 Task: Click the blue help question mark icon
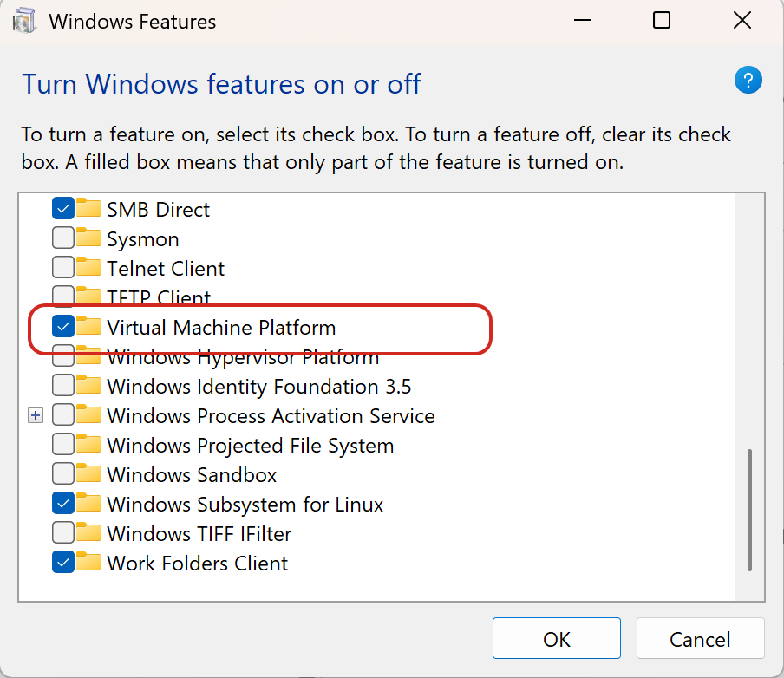(748, 81)
